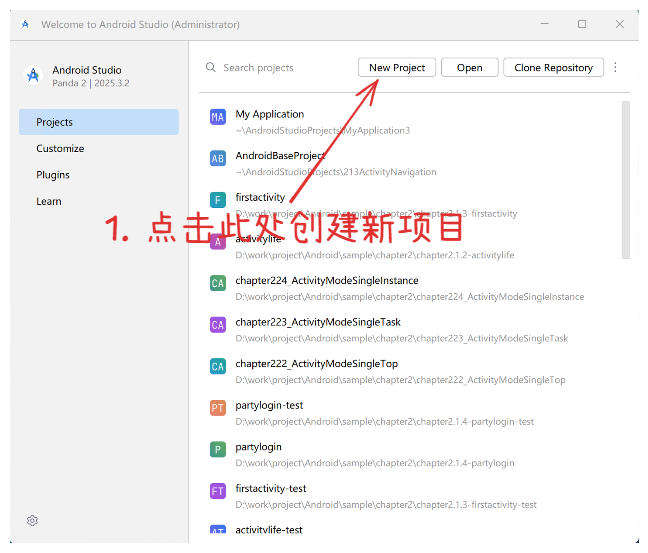
Task: Click the project list vertical scrollbar
Action: click(626, 180)
